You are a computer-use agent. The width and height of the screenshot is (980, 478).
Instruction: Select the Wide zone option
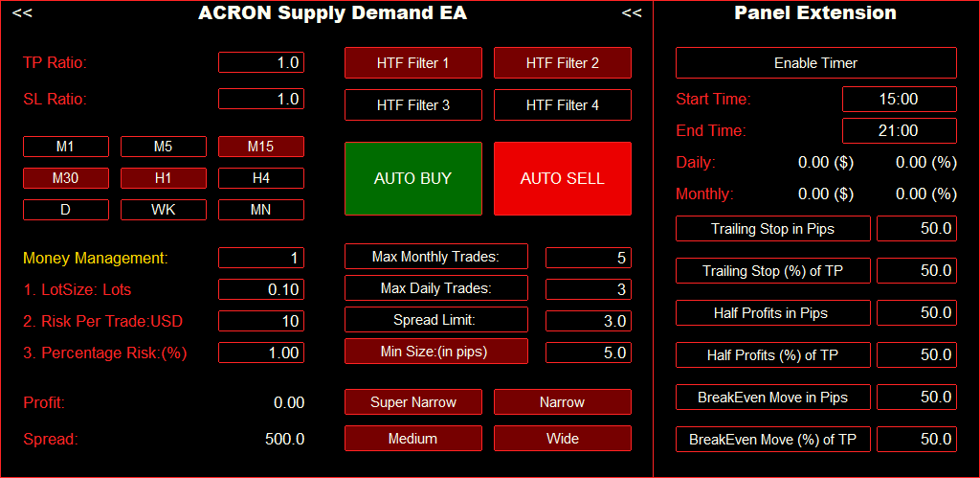[563, 439]
